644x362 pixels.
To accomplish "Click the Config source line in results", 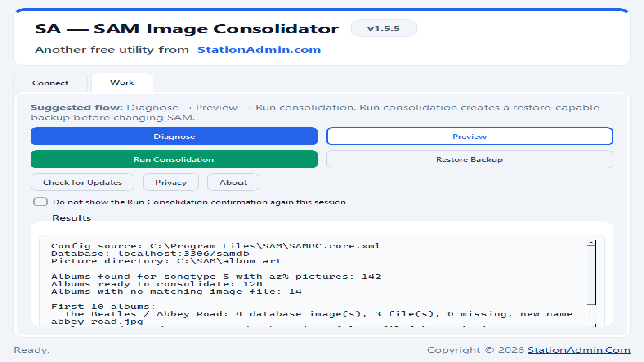I will [216, 246].
